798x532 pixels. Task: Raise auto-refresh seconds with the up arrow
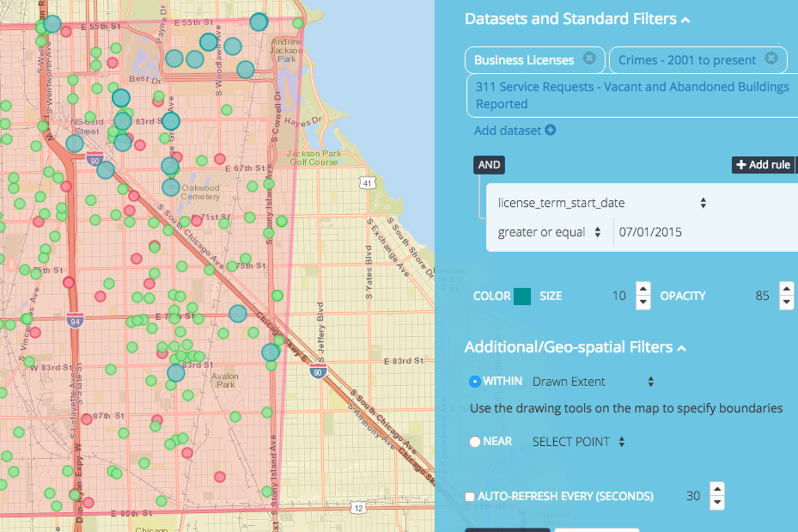(x=717, y=489)
